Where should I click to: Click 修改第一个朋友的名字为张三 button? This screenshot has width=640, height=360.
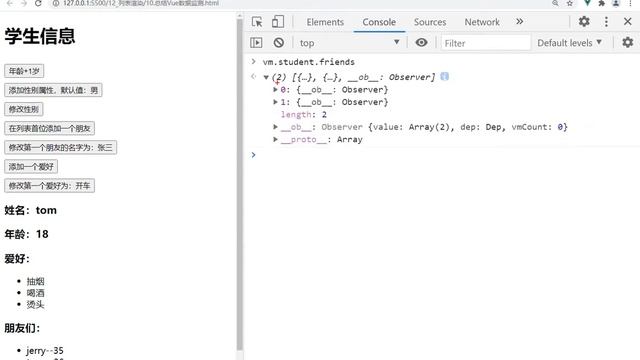click(60, 147)
